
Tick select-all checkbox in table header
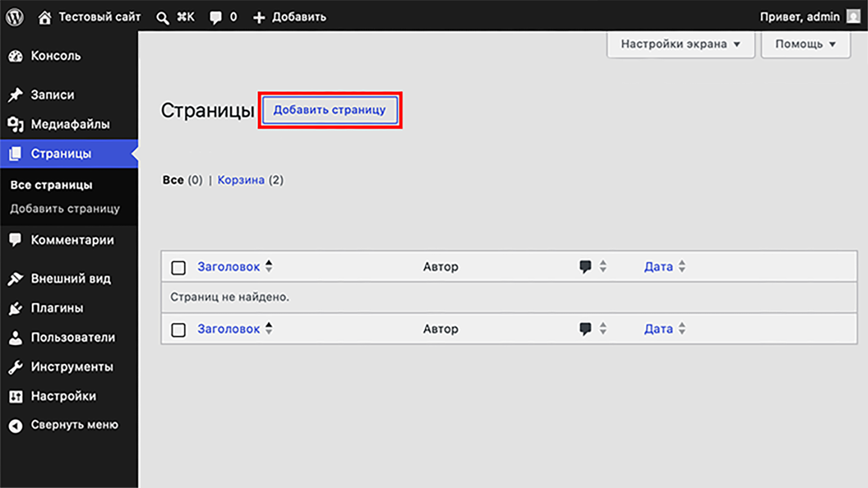tap(178, 268)
